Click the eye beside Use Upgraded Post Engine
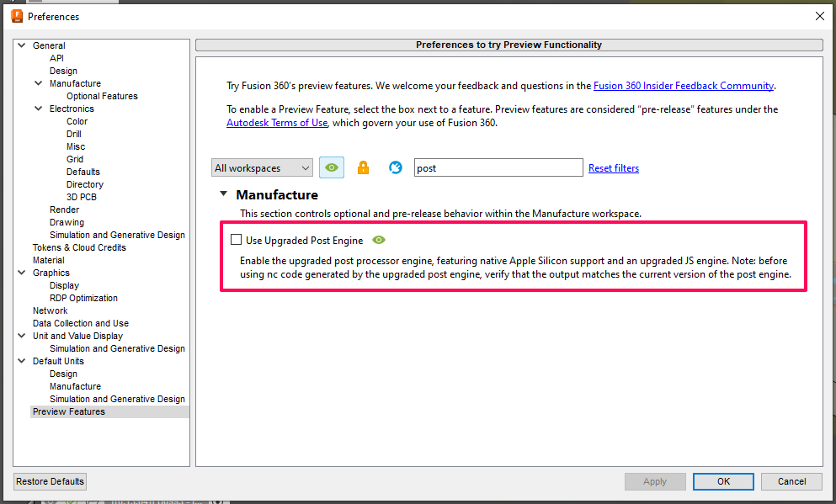Image resolution: width=836 pixels, height=504 pixels. [x=378, y=240]
